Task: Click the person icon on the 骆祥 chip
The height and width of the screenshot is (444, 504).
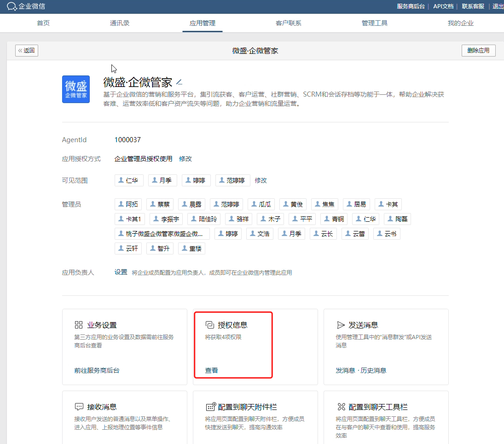Action: pyautogui.click(x=232, y=219)
